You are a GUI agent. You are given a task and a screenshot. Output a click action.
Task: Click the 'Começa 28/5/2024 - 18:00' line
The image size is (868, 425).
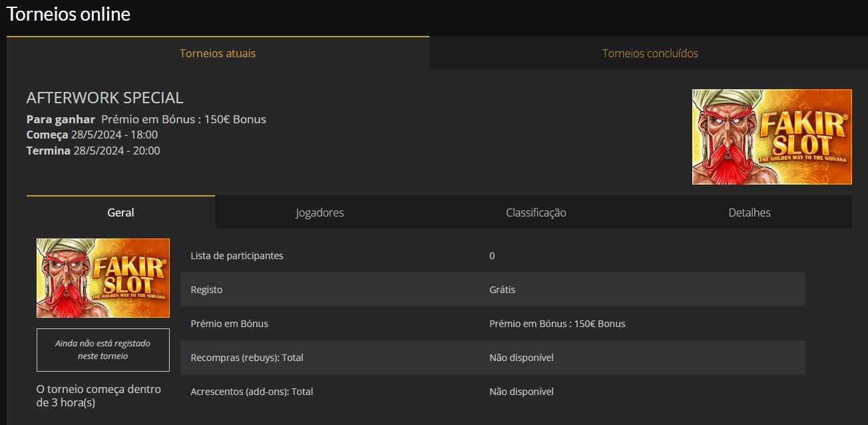click(x=92, y=135)
